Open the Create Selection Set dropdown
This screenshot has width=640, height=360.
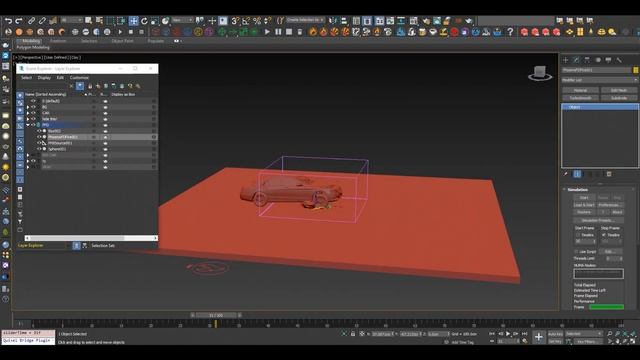305,20
